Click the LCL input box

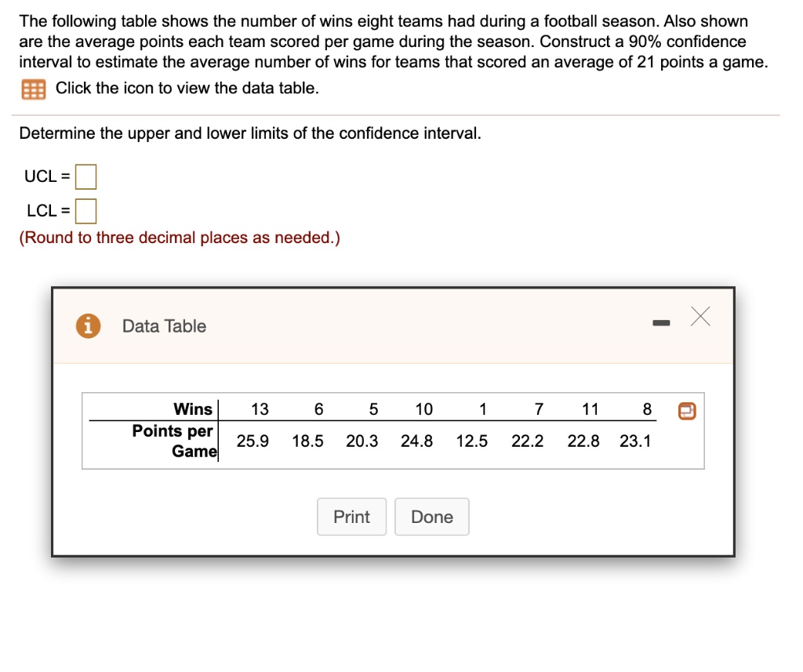[x=85, y=210]
